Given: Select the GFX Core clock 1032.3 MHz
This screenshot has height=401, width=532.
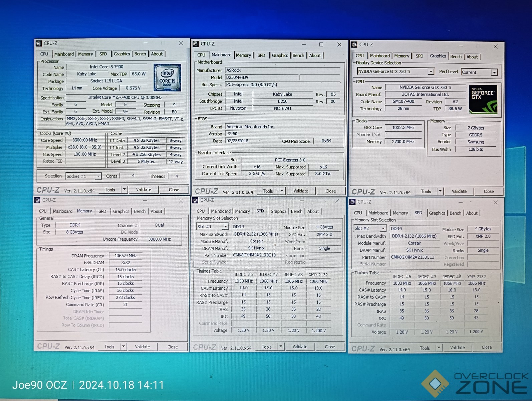Looking at the screenshot, I should coord(404,127).
